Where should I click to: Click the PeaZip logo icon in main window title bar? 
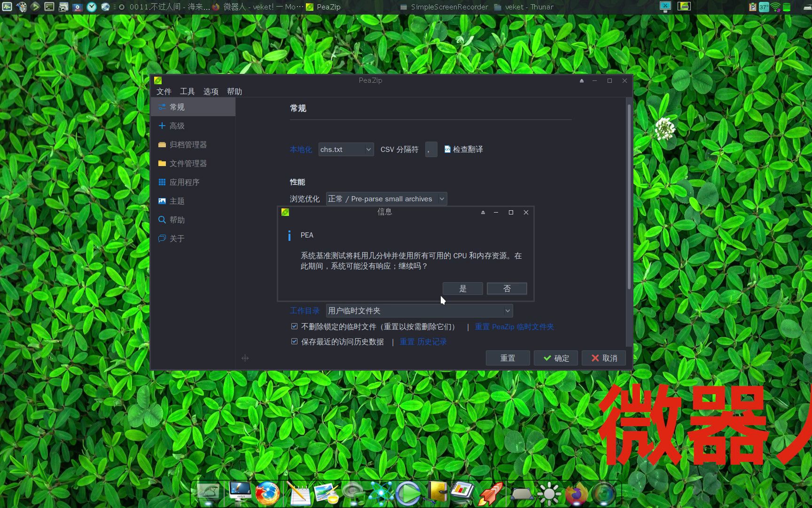point(158,80)
